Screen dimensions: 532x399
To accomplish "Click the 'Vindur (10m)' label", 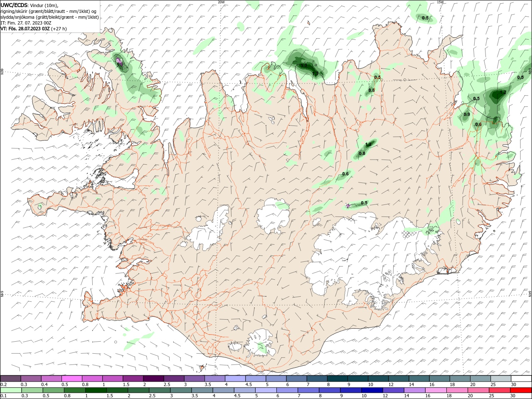I will [44, 5].
